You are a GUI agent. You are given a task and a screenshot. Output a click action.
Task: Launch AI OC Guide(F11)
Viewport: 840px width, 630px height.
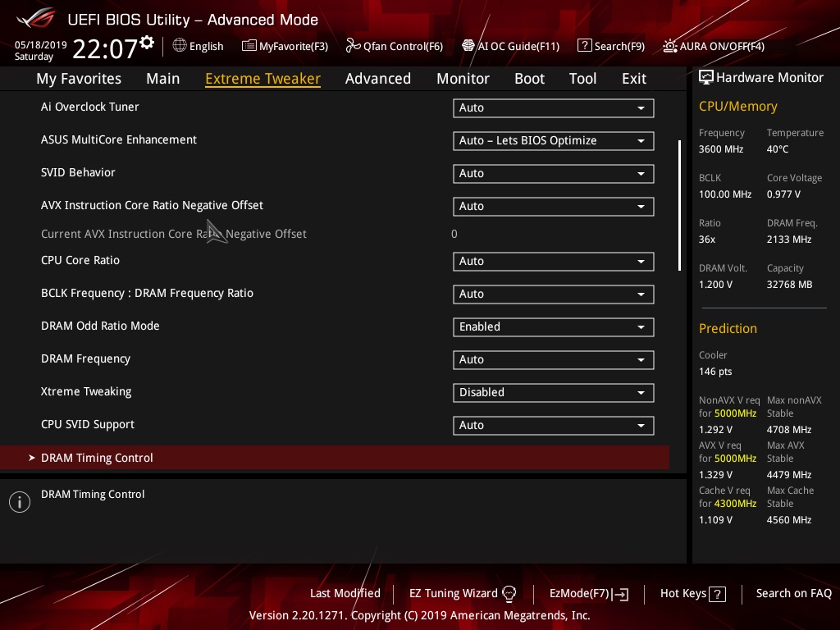coord(510,46)
